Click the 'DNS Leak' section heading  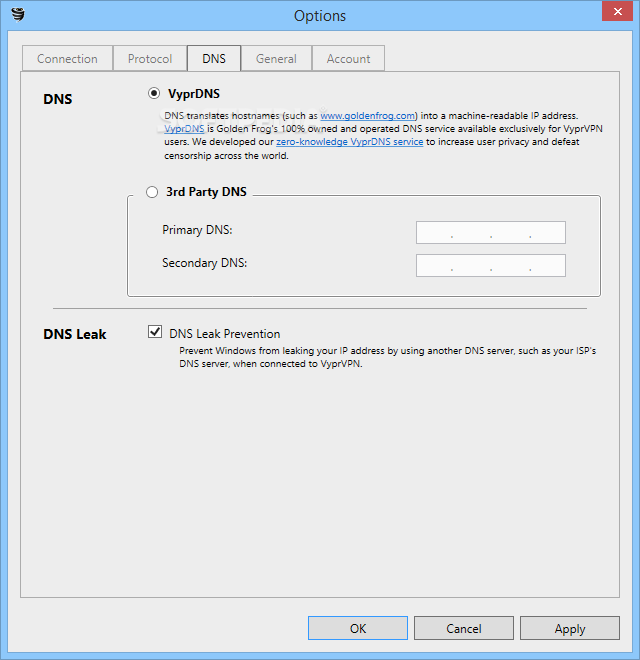[75, 334]
